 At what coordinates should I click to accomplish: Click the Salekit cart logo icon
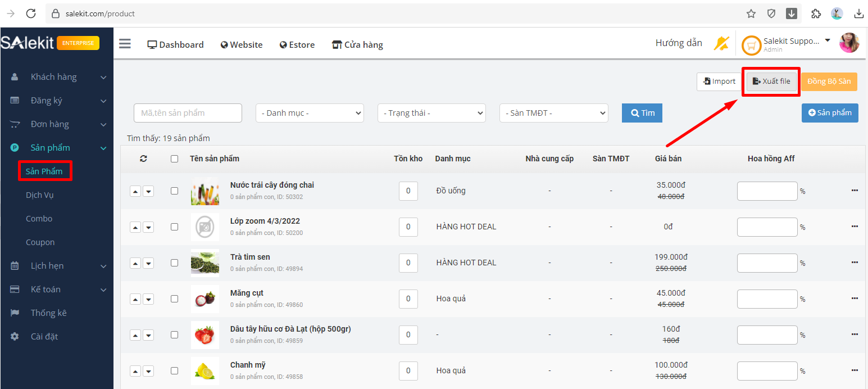(x=751, y=45)
